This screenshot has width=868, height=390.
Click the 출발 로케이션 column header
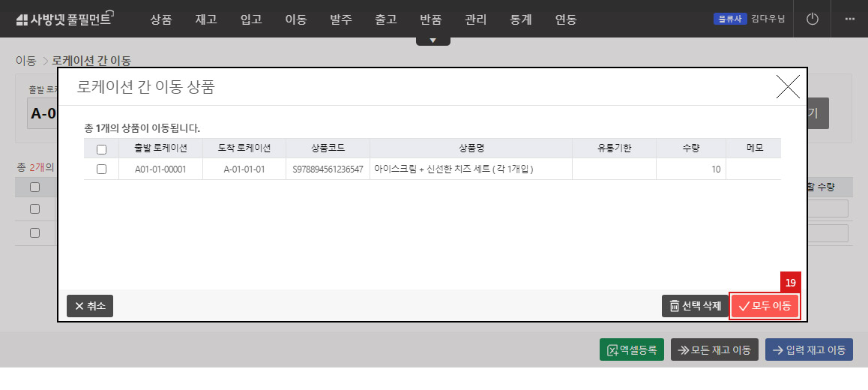coord(160,148)
